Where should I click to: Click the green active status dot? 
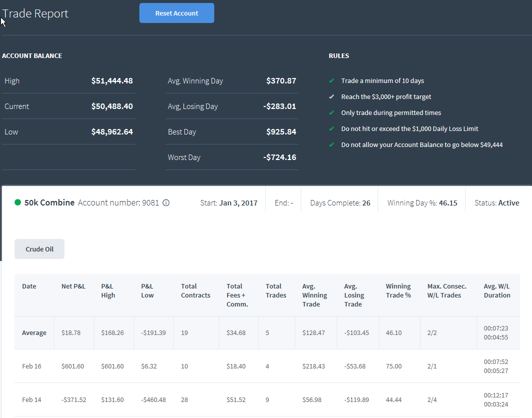(x=17, y=202)
